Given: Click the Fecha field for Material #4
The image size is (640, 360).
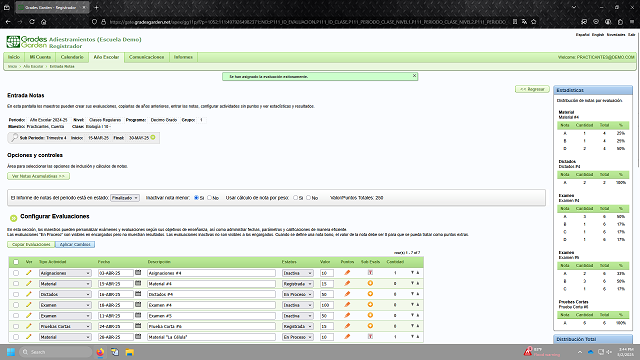Looking at the screenshot, I should (x=116, y=283).
